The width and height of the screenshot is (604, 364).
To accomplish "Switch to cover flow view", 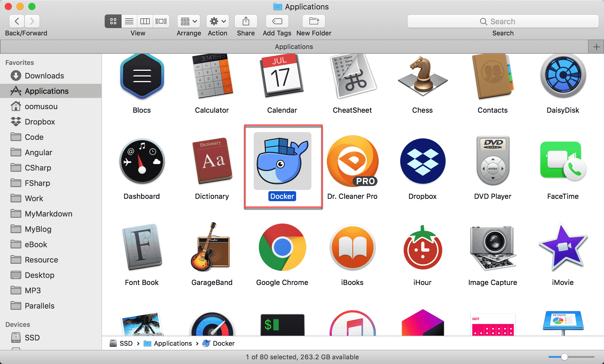I will pyautogui.click(x=161, y=21).
